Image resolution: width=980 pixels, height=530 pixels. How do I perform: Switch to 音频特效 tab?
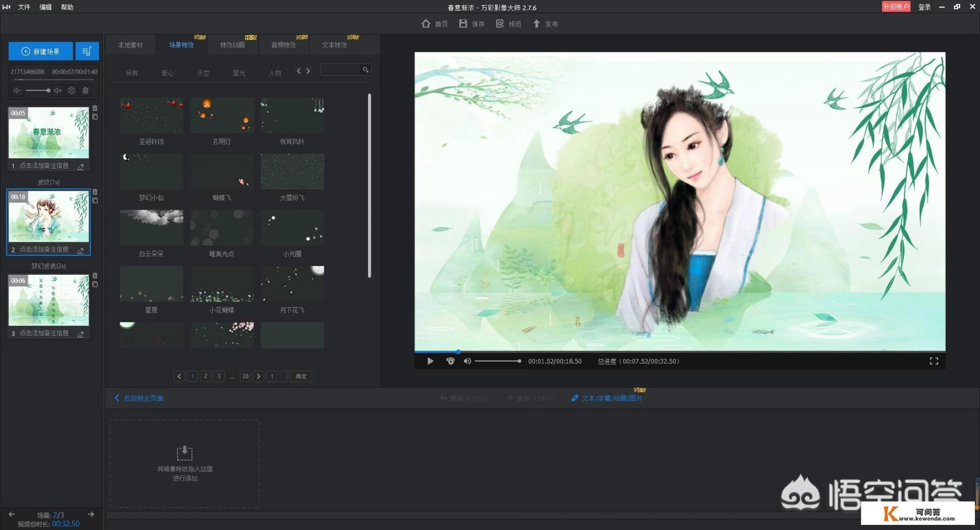[x=284, y=45]
